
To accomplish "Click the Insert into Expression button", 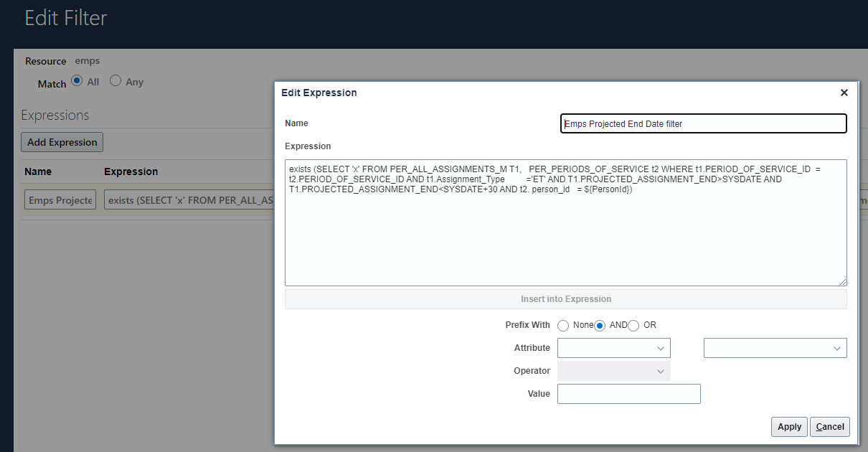I will (x=566, y=298).
